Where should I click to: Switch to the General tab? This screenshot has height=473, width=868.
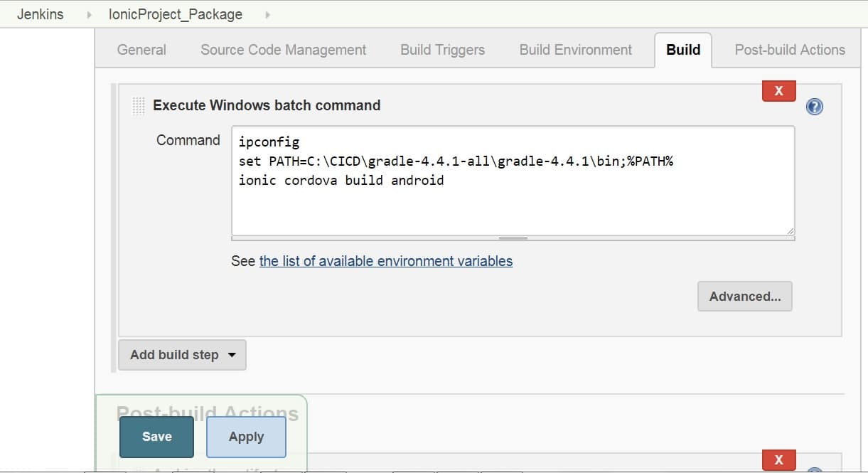coord(141,50)
